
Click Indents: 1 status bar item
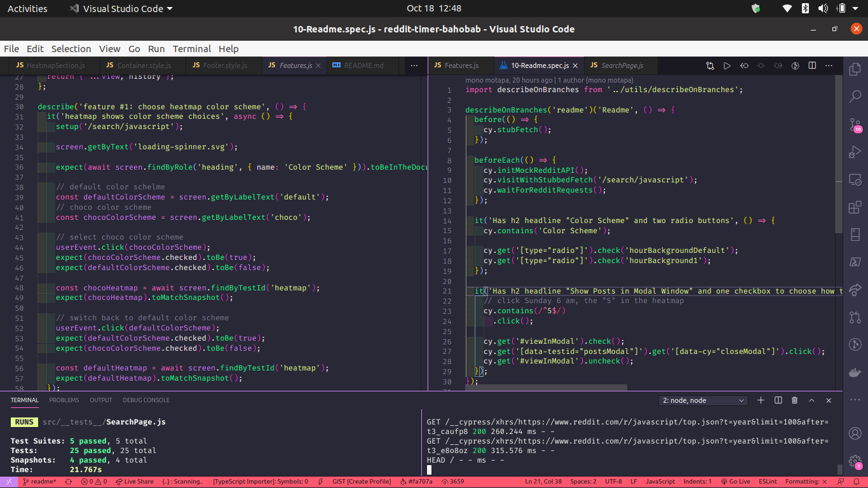[698, 482]
